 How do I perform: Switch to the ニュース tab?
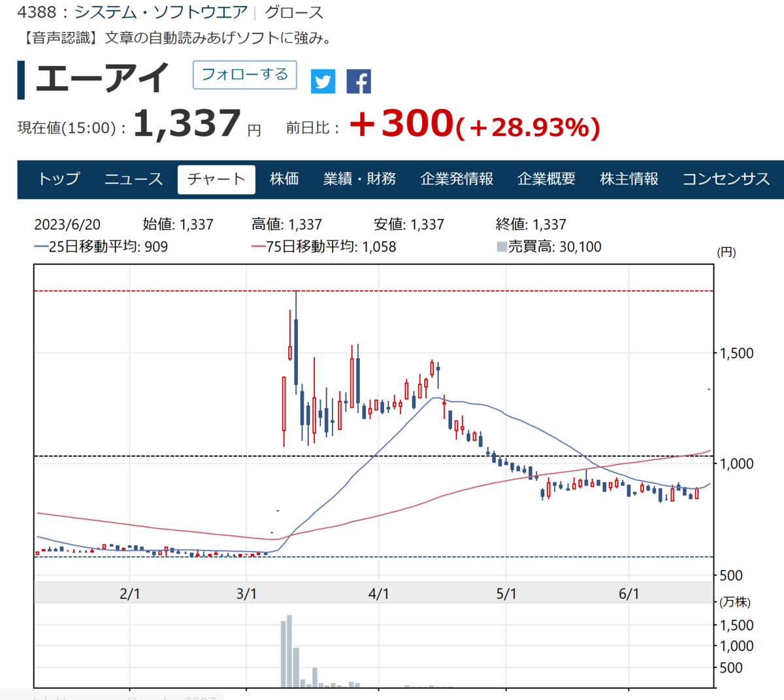pos(134,179)
